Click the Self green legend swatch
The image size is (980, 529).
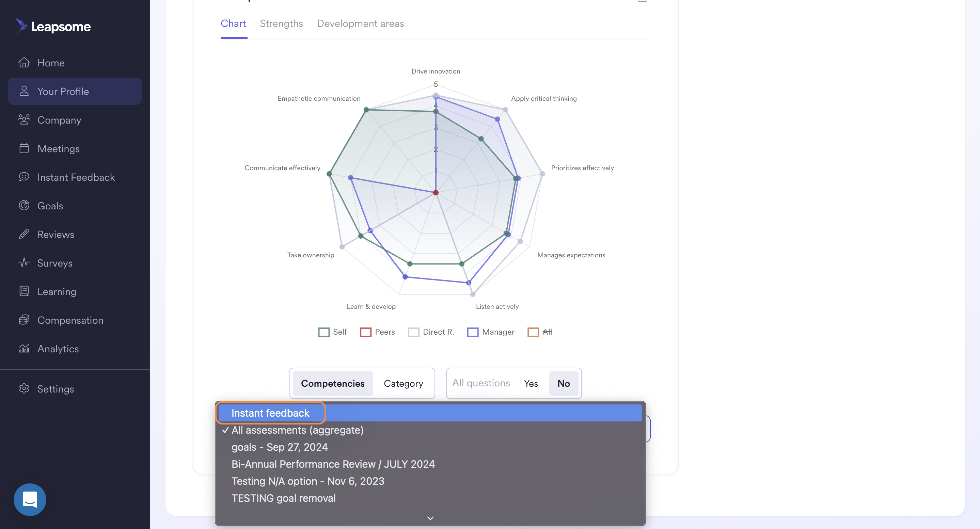point(324,332)
